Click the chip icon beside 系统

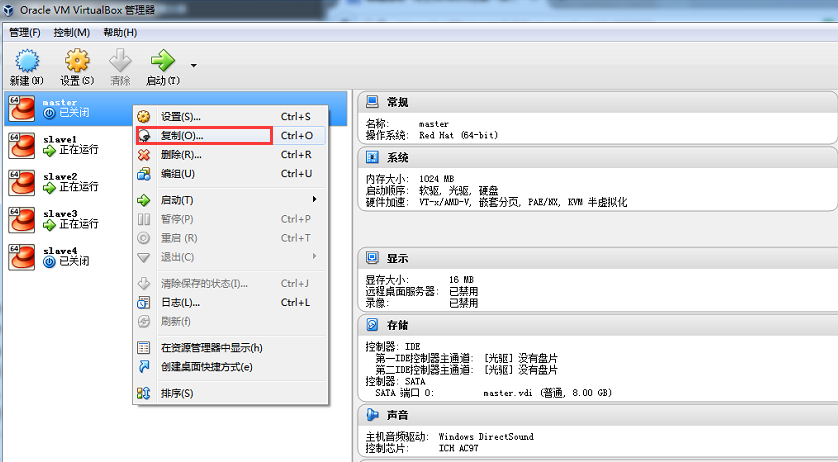372,157
